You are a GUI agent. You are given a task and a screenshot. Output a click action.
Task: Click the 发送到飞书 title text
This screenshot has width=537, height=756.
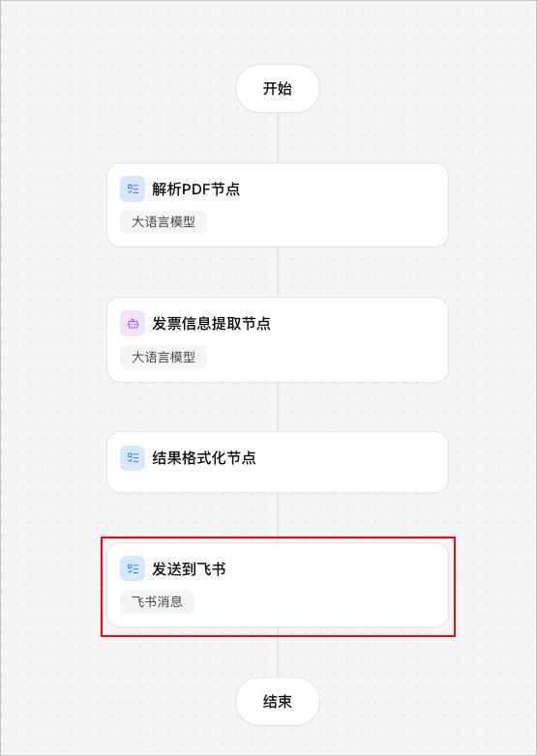point(189,568)
